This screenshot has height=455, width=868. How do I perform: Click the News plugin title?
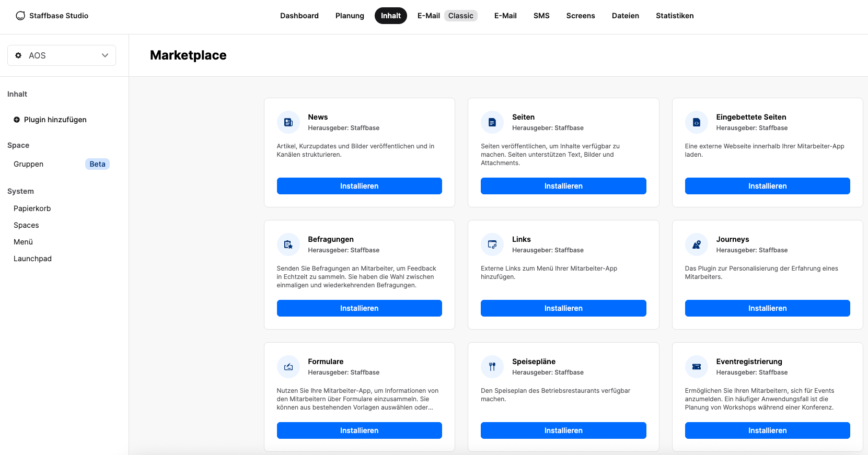pyautogui.click(x=318, y=117)
